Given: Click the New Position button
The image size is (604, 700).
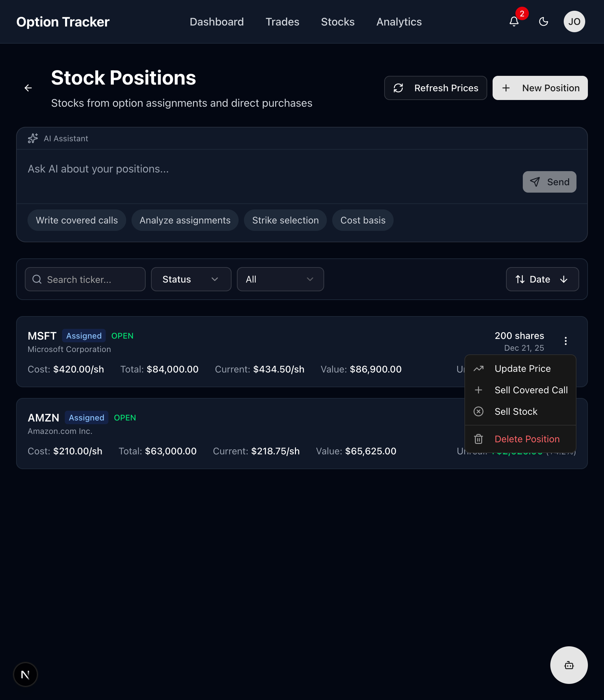Looking at the screenshot, I should point(540,88).
